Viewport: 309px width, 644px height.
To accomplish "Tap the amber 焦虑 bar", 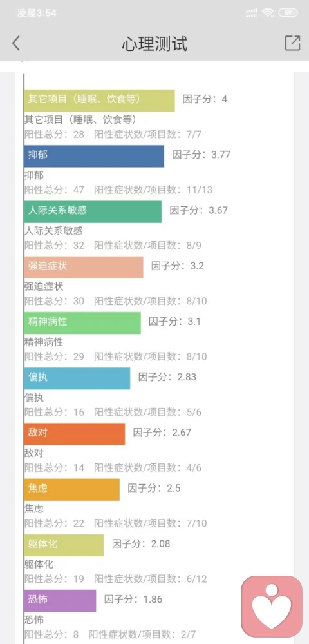I will pos(72,489).
